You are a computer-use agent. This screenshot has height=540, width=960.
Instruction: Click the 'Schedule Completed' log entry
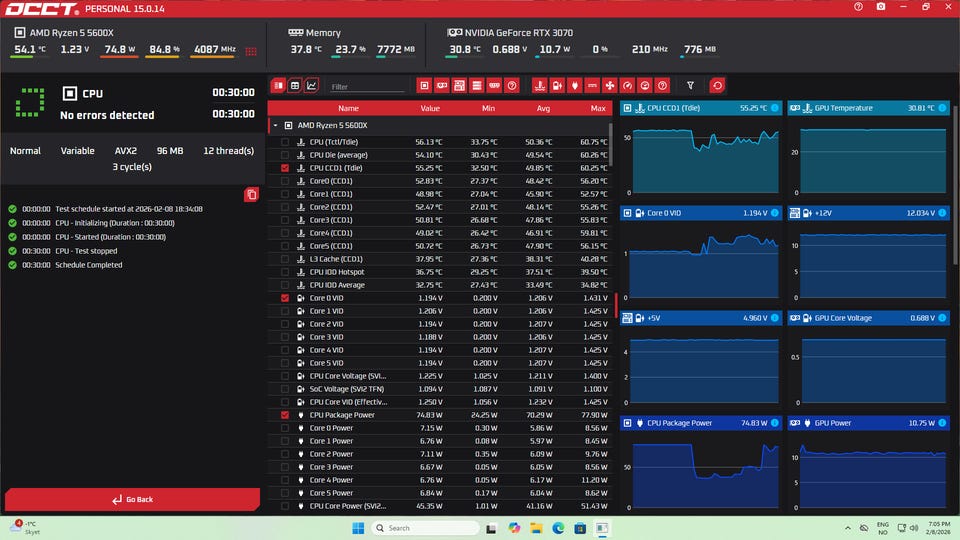[89, 265]
